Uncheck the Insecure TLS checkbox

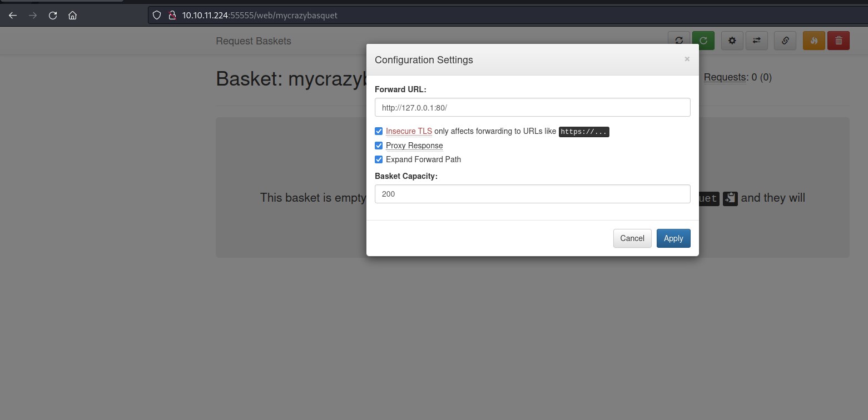tap(379, 131)
